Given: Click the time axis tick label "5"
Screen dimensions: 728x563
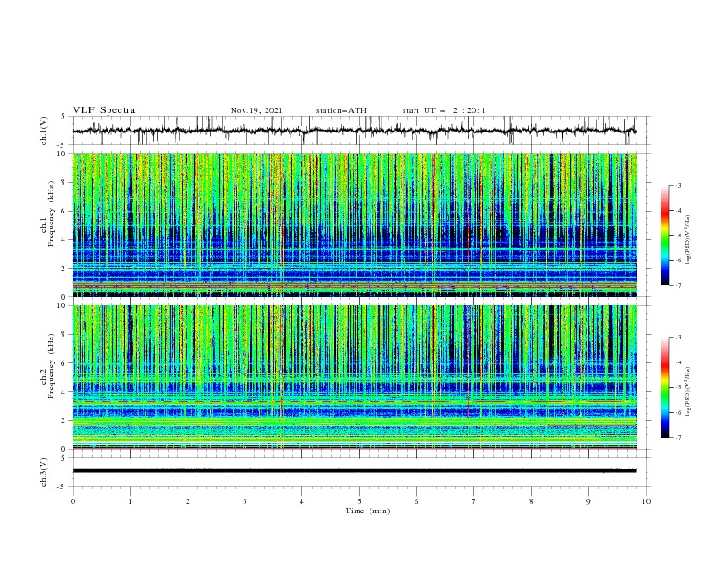Looking at the screenshot, I should click(x=359, y=501).
